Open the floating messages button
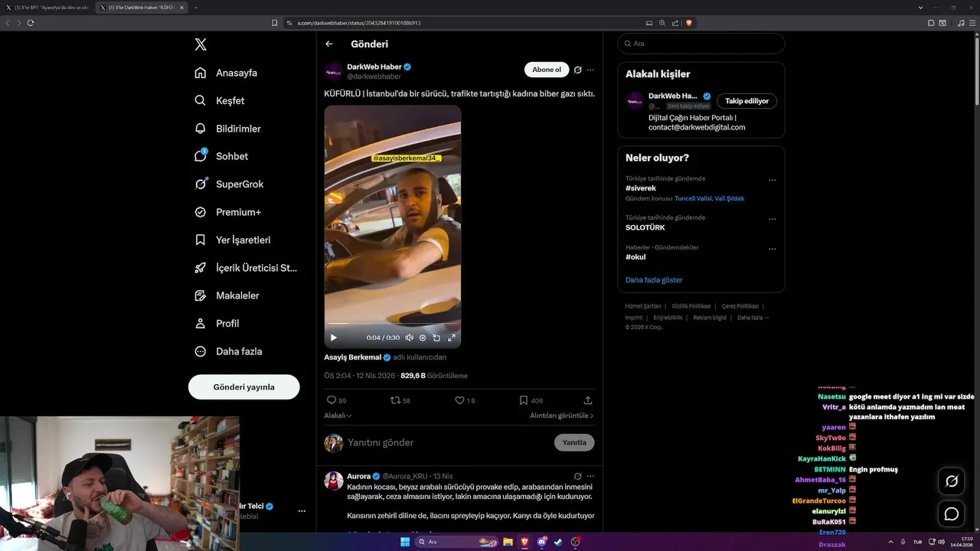 (952, 514)
